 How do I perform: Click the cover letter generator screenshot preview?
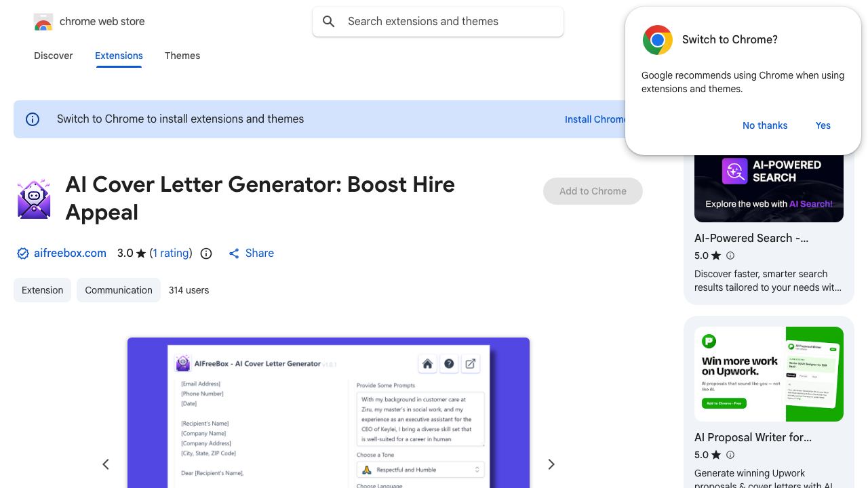(328, 413)
